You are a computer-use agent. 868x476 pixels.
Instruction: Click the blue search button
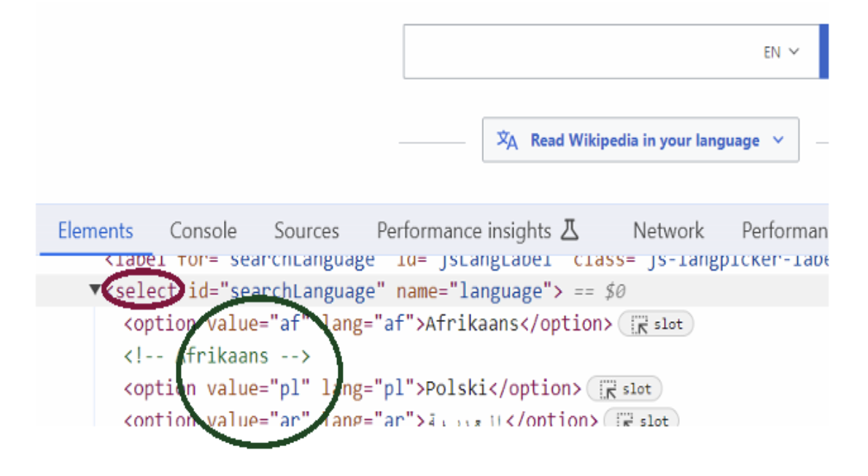(825, 51)
